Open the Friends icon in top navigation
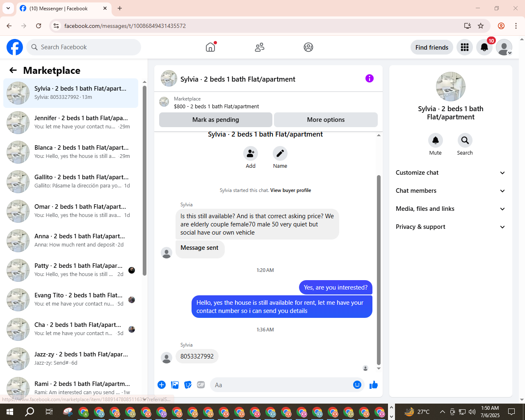Screen dimensions: 525x420 pyautogui.click(x=260, y=47)
